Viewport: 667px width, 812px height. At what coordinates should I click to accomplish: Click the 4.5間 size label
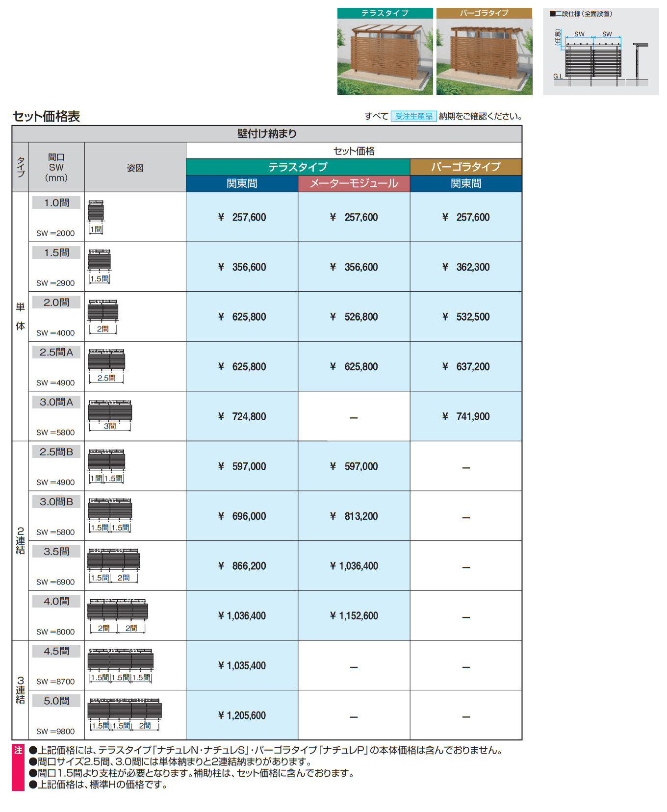tap(56, 651)
